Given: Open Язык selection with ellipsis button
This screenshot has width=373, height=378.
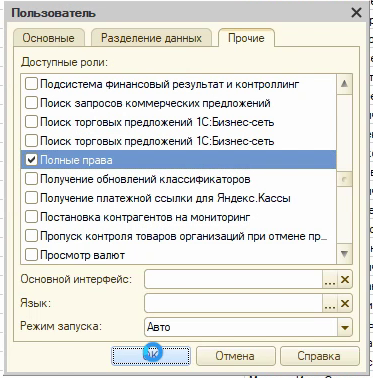Looking at the screenshot, I should 330,303.
